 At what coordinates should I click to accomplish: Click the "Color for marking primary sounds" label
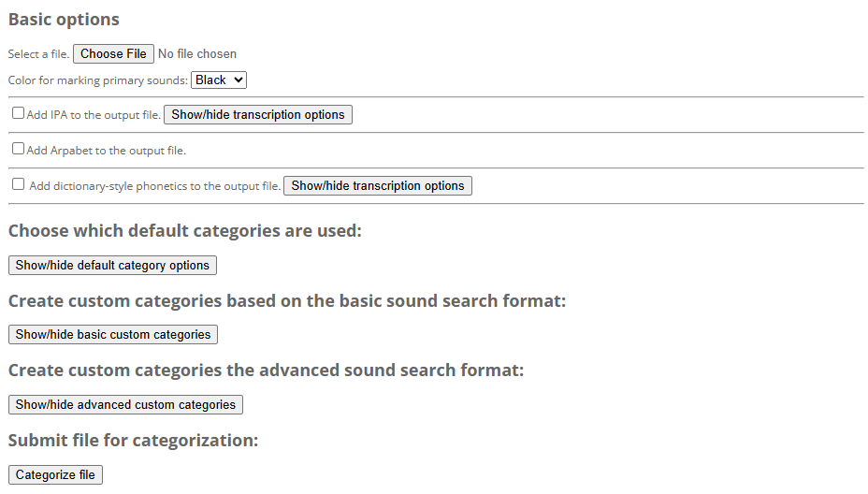tap(98, 81)
